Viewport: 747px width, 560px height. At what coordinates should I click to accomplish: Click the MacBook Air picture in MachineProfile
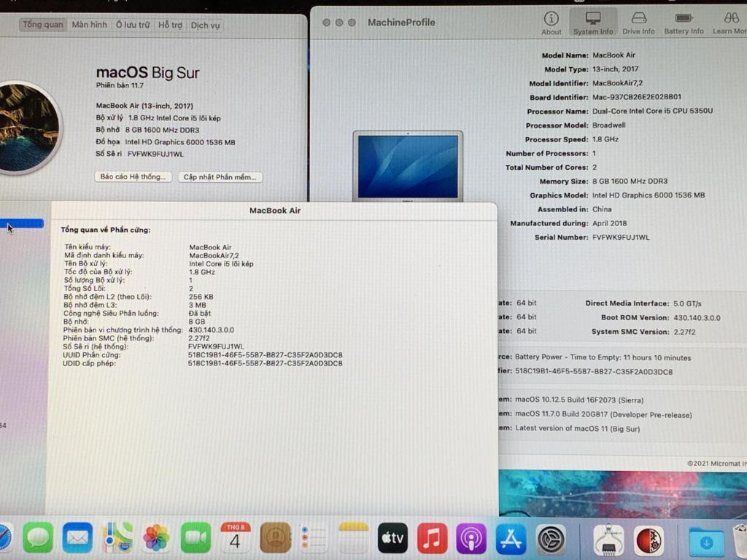point(408,166)
